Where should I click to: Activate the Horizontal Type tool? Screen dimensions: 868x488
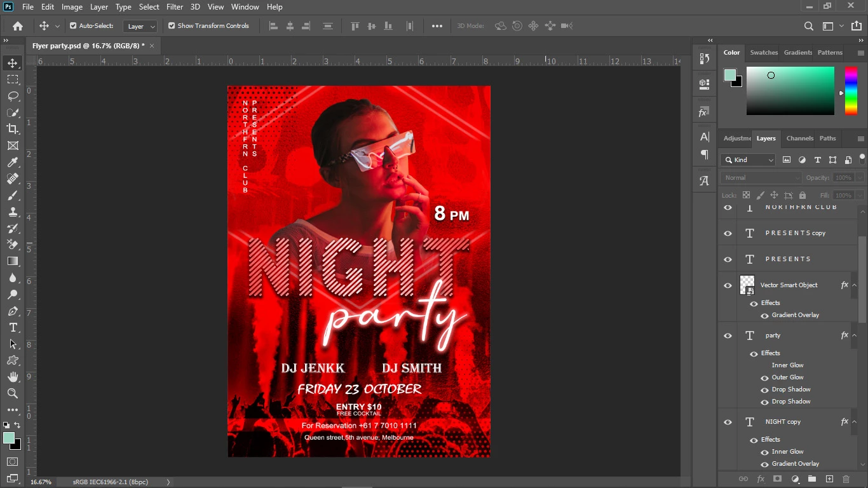13,328
